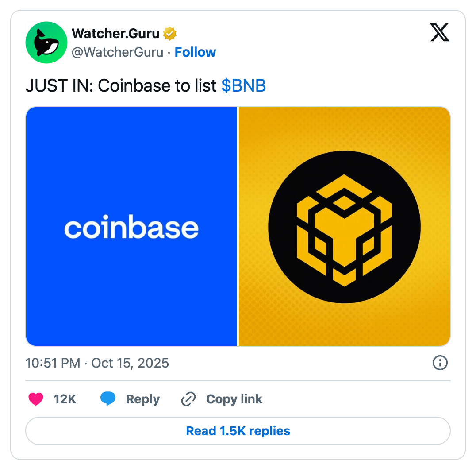Click the Watcher.Guru display name
Viewport: 476px width, 472px height.
click(115, 34)
